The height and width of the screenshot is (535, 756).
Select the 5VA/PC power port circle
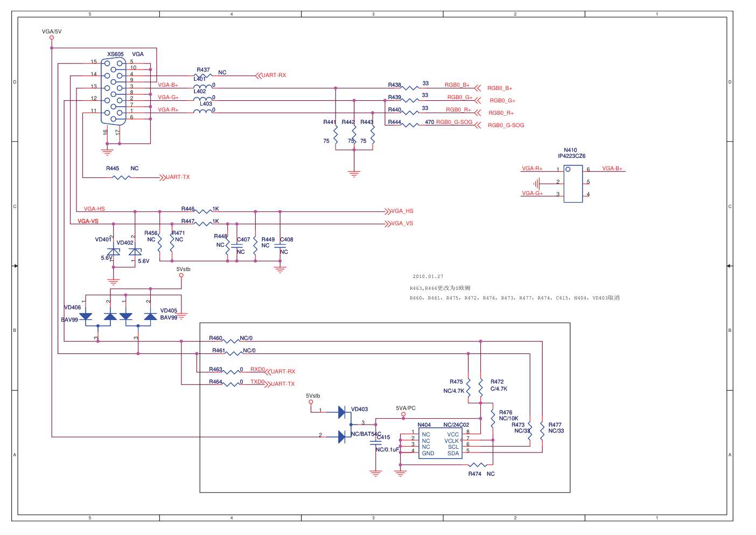pos(403,414)
